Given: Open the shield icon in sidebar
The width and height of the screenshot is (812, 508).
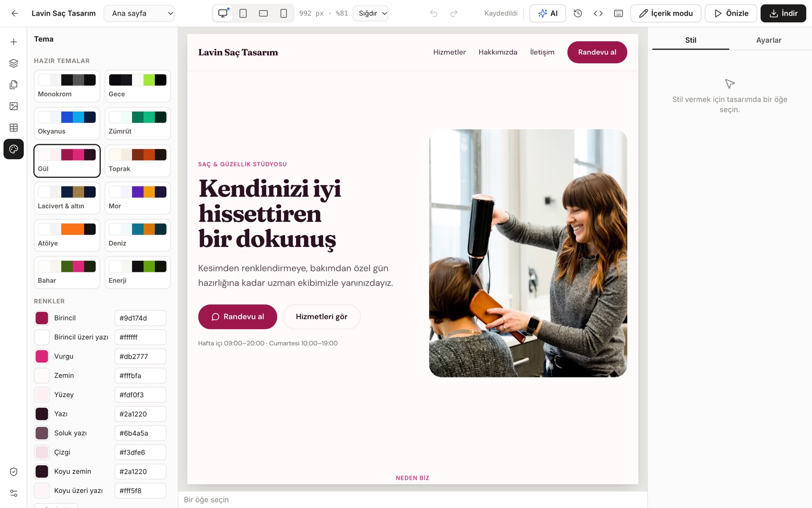Looking at the screenshot, I should pos(14,472).
